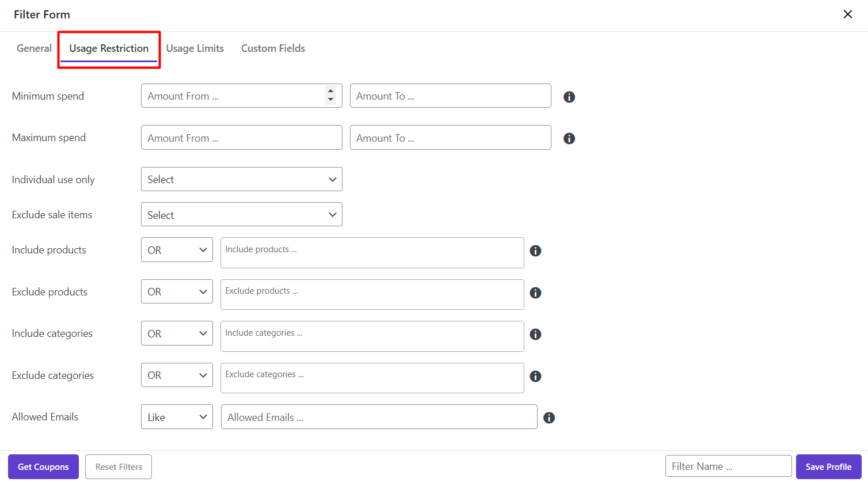Open the Include products OR operator dropdown
868x482 pixels.
pos(177,250)
